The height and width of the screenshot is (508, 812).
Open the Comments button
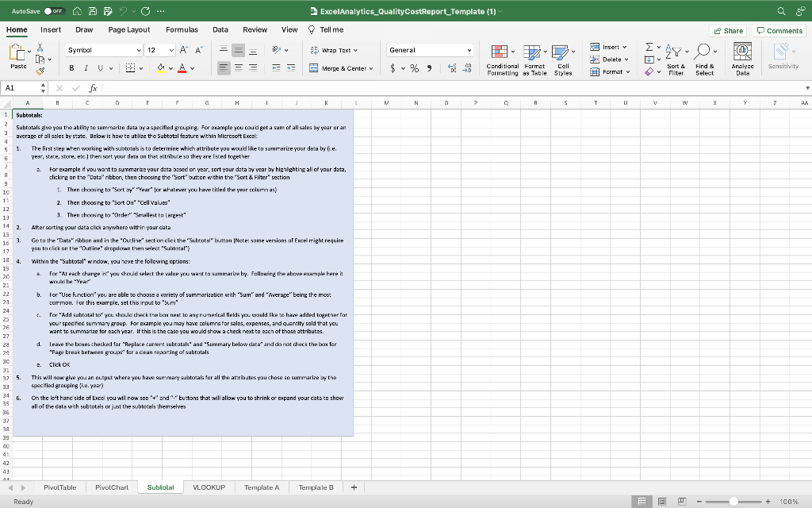coord(779,30)
